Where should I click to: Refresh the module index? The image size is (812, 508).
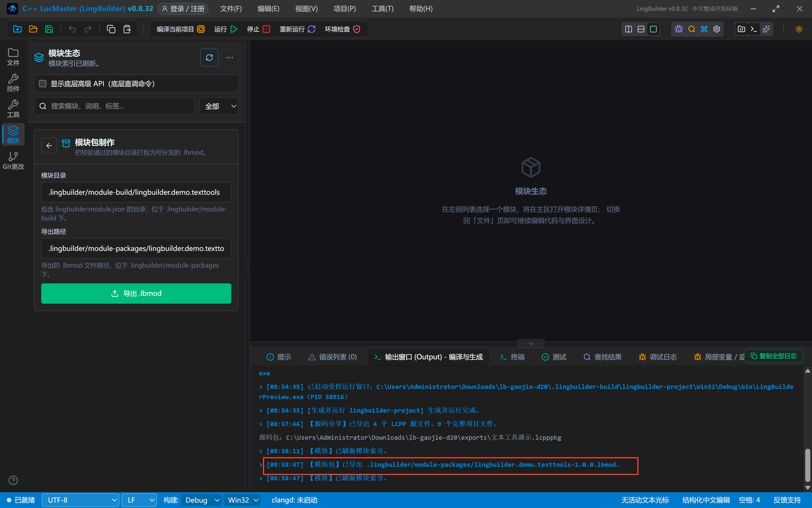tap(209, 58)
